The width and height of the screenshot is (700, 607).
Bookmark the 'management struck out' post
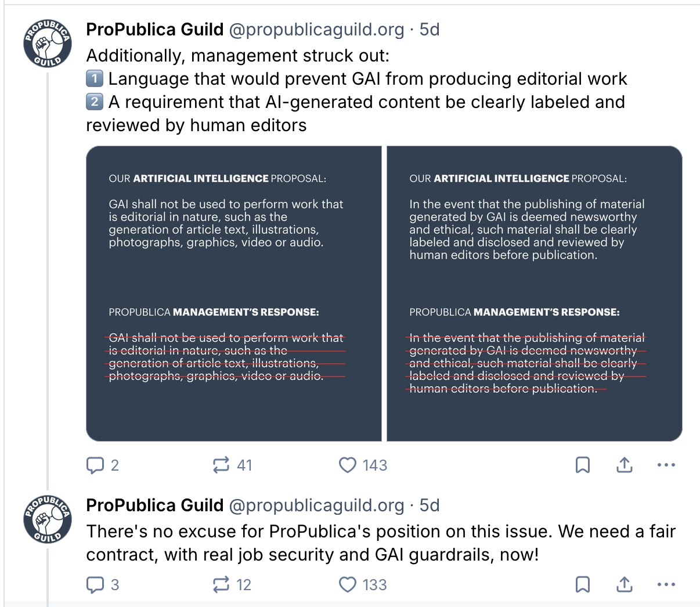[x=583, y=465]
